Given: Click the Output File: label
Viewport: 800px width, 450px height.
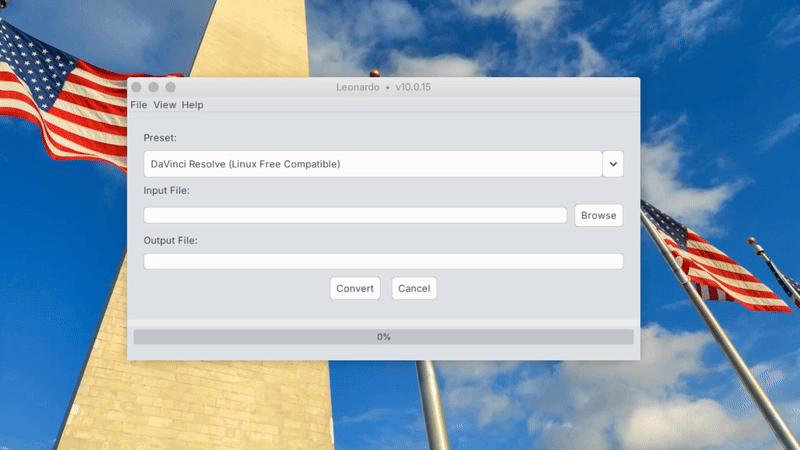Looking at the screenshot, I should 170,240.
